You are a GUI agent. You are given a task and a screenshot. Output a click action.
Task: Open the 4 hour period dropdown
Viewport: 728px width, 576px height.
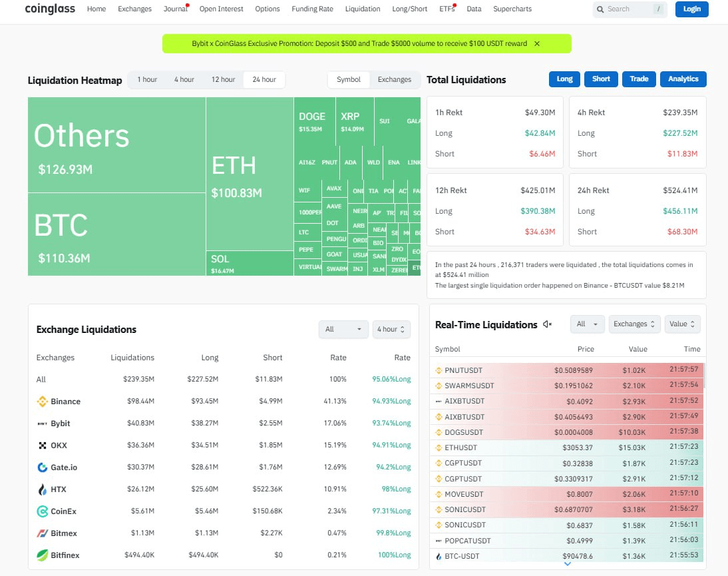pyautogui.click(x=391, y=330)
